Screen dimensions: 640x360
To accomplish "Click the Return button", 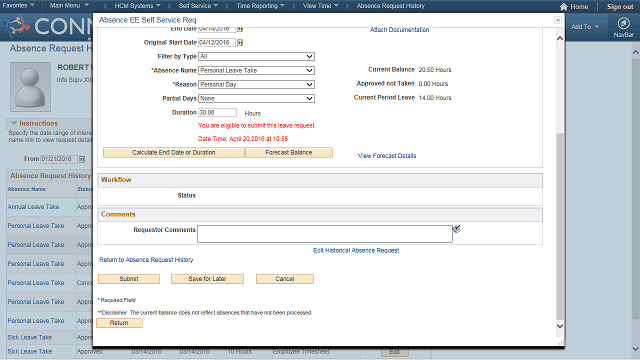I will (119, 323).
